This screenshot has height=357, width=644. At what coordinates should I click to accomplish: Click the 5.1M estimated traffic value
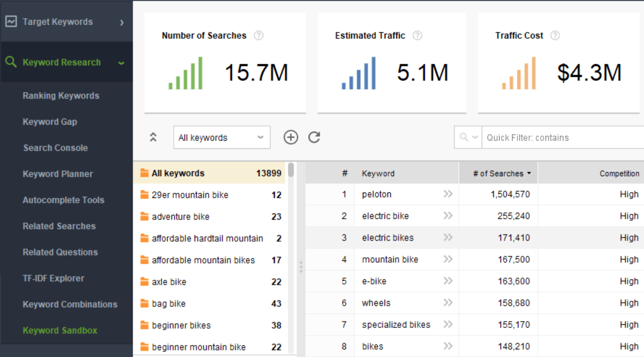click(423, 73)
